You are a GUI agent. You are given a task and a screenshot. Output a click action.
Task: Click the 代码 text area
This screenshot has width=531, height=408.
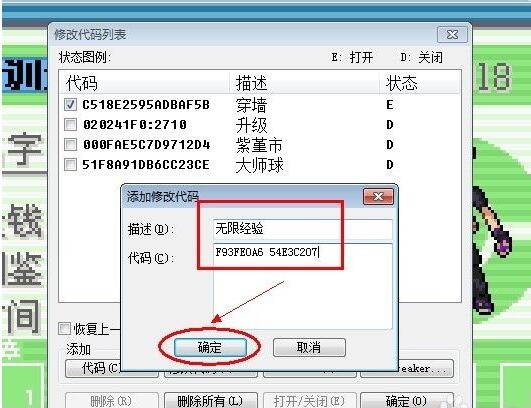pos(303,286)
